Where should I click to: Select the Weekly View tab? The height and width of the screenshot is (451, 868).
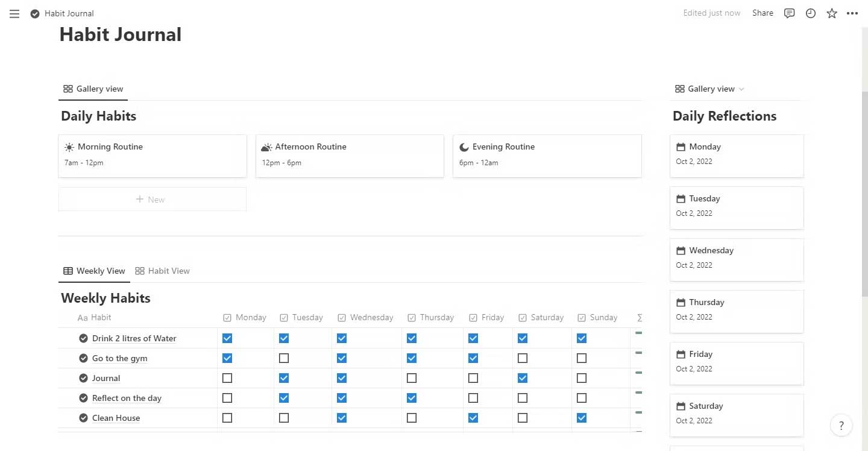pos(94,271)
